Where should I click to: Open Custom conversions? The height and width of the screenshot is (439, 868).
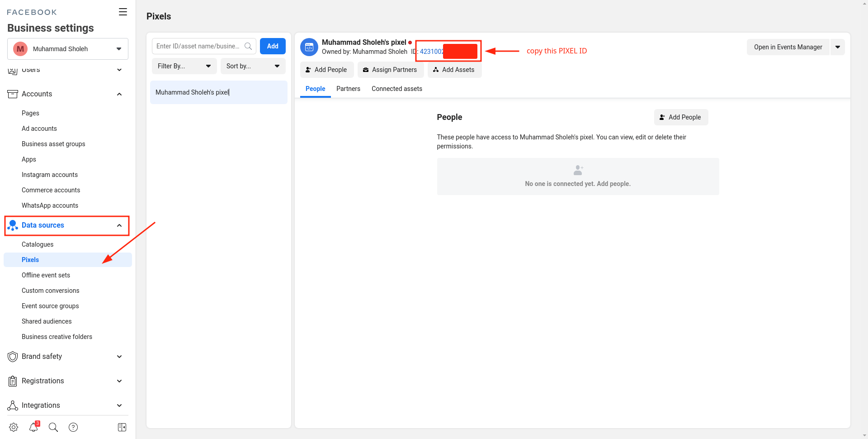(x=51, y=291)
